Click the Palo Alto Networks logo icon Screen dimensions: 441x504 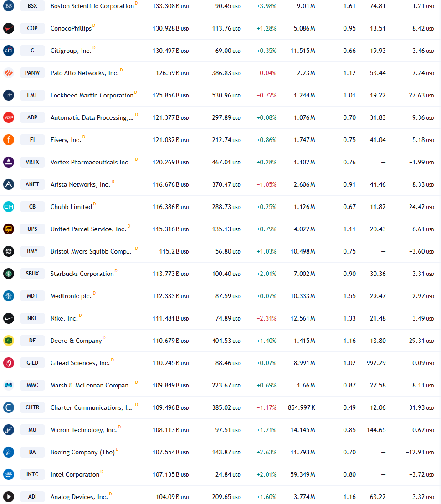[9, 73]
